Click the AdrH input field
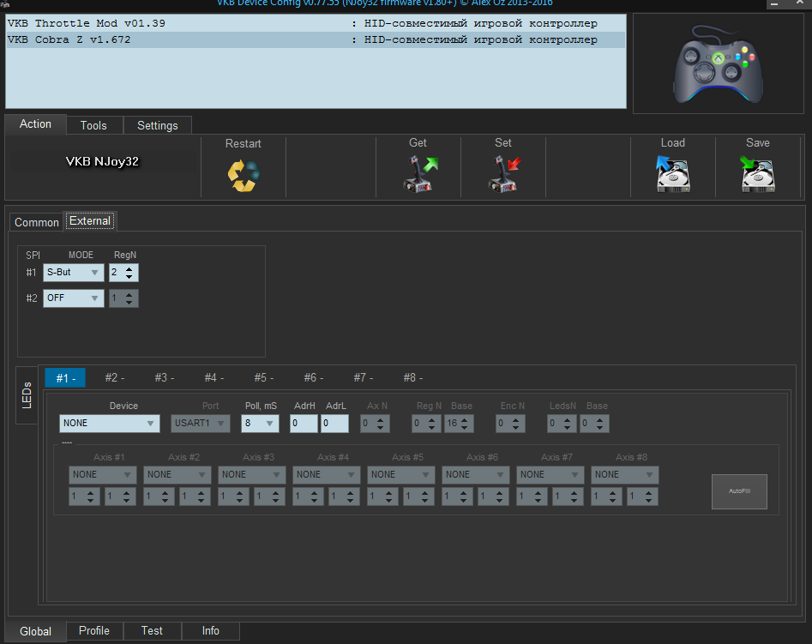Viewport: 812px width, 644px height. (x=304, y=424)
